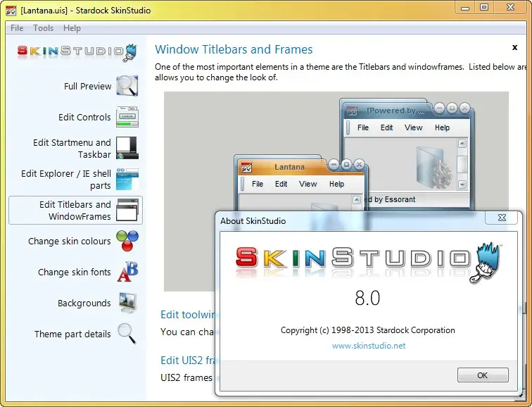Viewport: 532px width, 407px height.
Task: Click OK in the About SkinStudio dialog
Action: (483, 375)
